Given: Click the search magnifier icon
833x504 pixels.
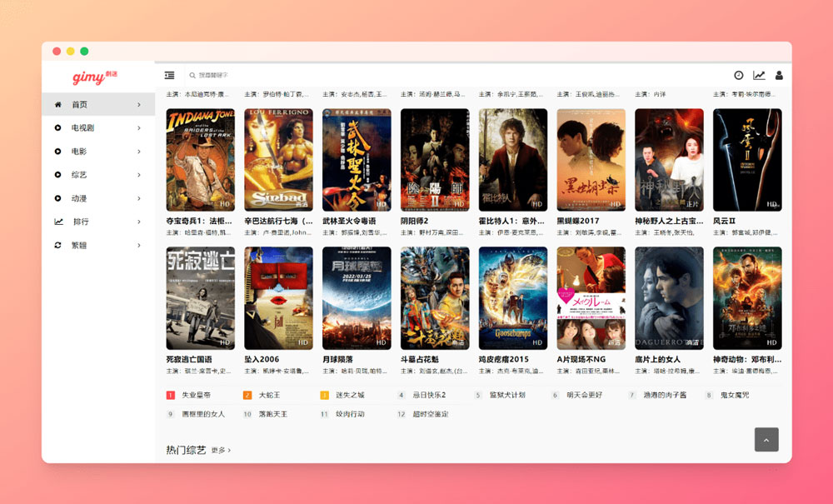Looking at the screenshot, I should pyautogui.click(x=192, y=75).
